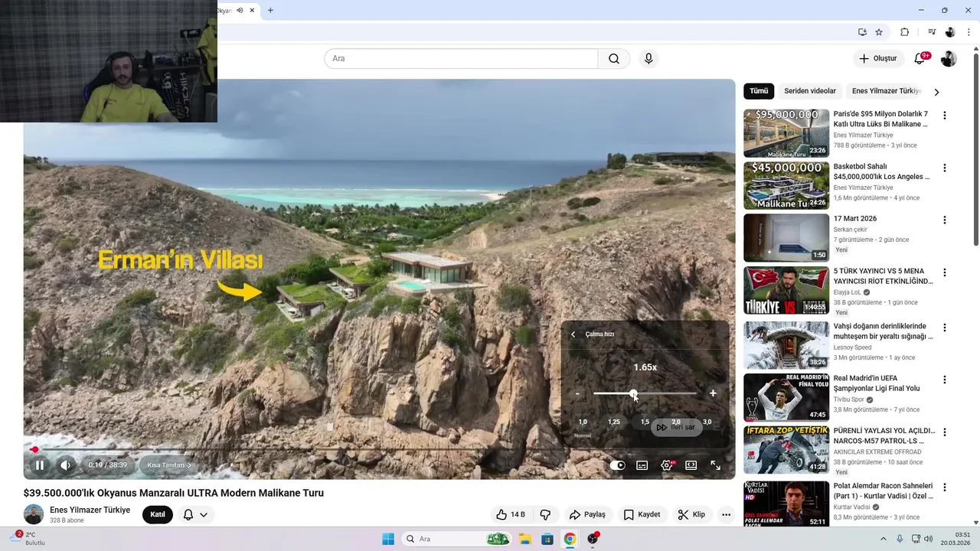The height and width of the screenshot is (551, 980).
Task: Go back from the Çalma hızı menu
Action: (573, 334)
